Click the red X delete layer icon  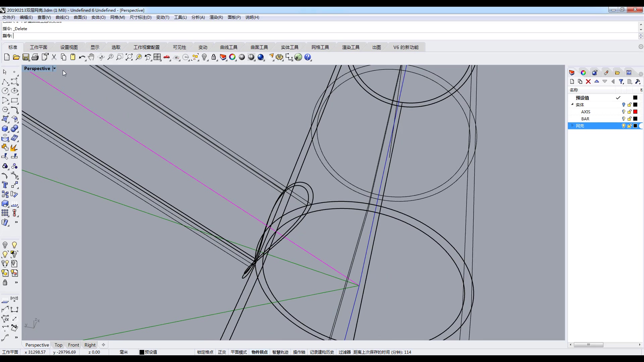click(588, 81)
